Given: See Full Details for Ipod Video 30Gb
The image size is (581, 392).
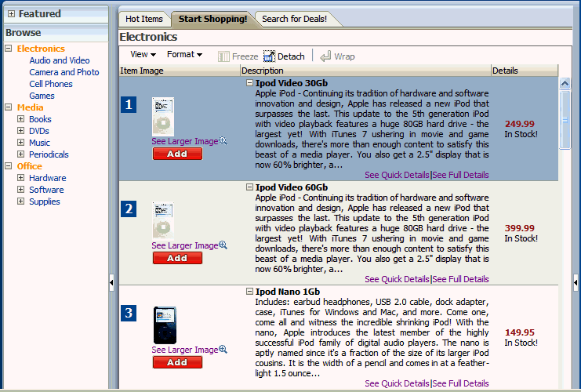Looking at the screenshot, I should [x=460, y=175].
